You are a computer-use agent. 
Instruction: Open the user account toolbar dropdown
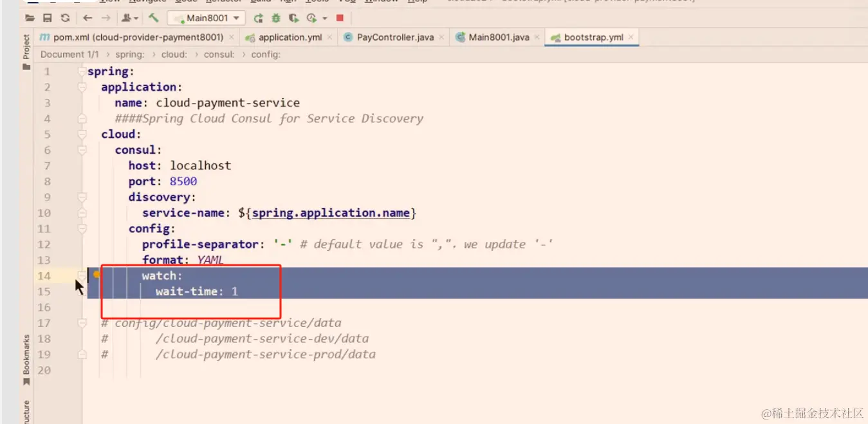pyautogui.click(x=131, y=18)
